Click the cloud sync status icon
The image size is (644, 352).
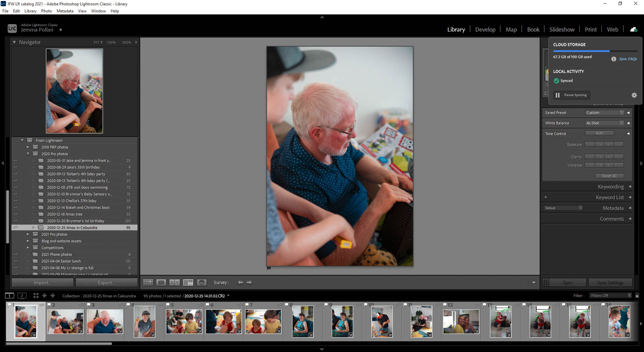click(634, 29)
